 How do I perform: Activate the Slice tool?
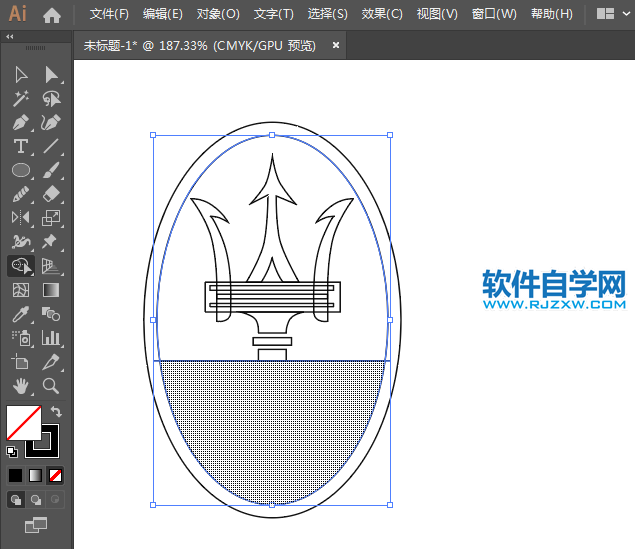[51, 362]
